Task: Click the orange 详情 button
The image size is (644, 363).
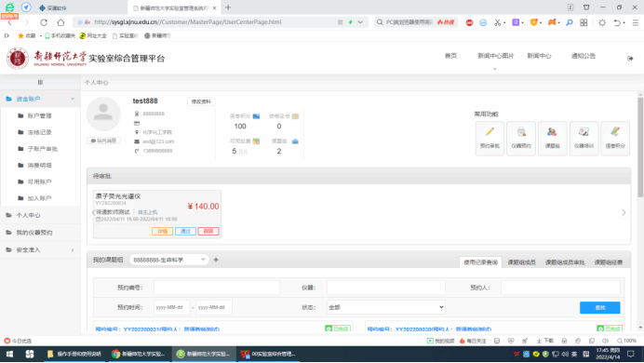Action: point(162,231)
